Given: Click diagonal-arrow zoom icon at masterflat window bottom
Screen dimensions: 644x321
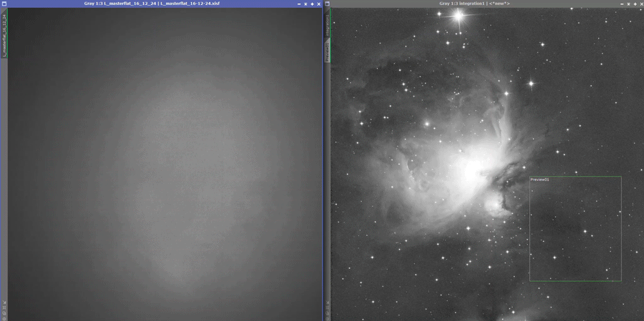Looking at the screenshot, I should coord(4,302).
